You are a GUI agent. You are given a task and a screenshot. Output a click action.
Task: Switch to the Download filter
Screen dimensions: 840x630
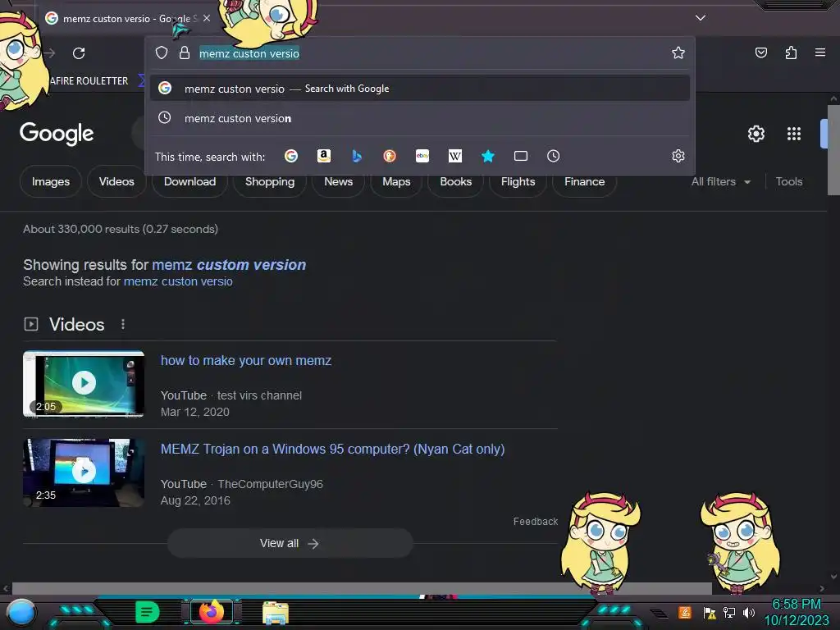(189, 181)
